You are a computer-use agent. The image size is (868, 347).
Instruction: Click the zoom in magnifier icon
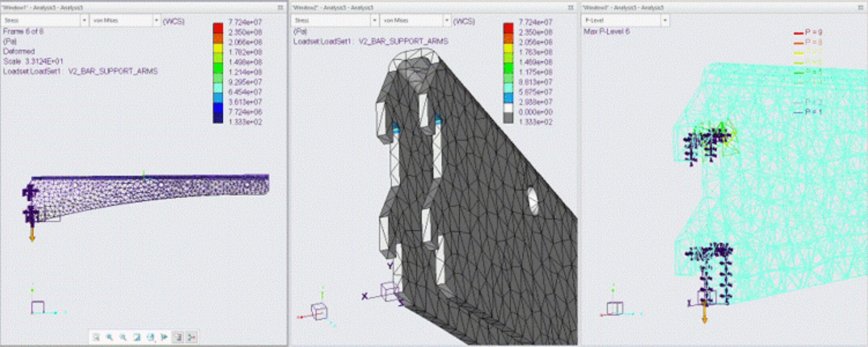[x=110, y=337]
